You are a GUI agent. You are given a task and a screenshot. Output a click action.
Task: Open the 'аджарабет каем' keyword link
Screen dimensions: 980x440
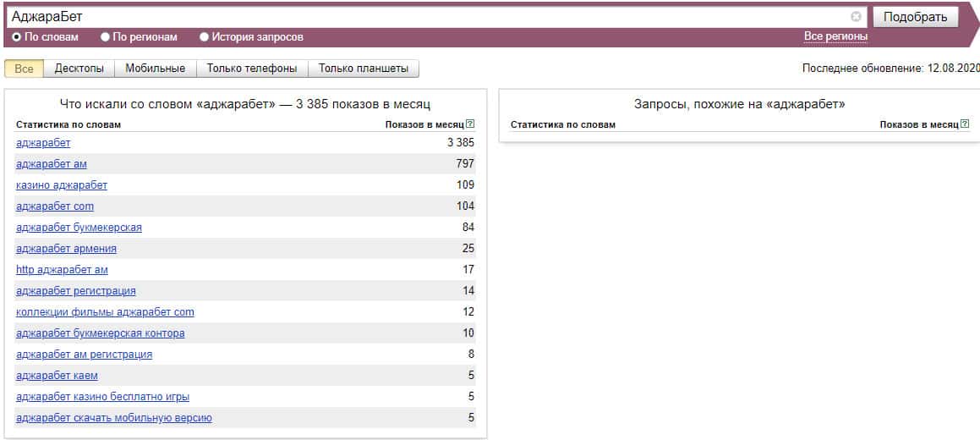pos(57,376)
